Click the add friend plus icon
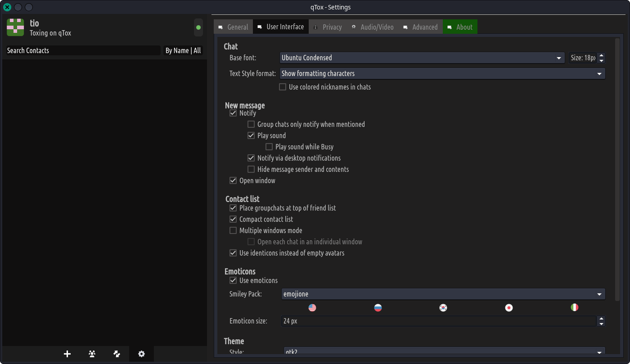This screenshot has height=364, width=630. (x=67, y=354)
